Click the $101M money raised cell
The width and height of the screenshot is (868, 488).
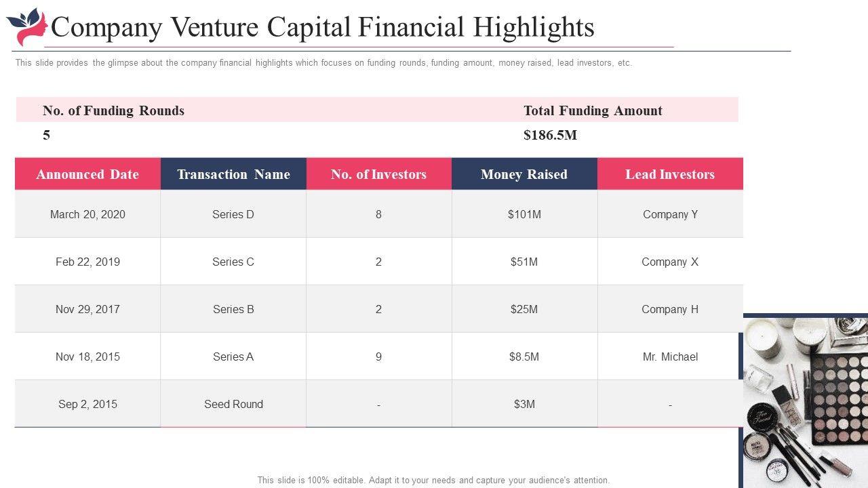(524, 214)
